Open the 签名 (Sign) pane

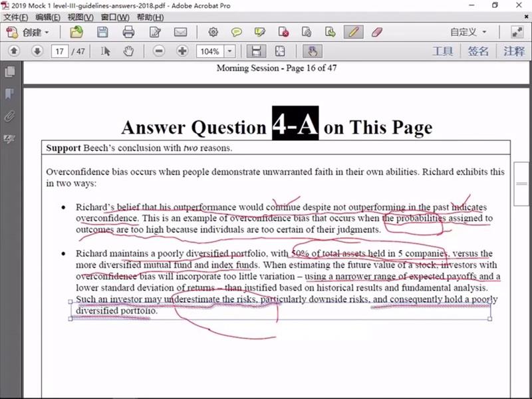coord(478,51)
